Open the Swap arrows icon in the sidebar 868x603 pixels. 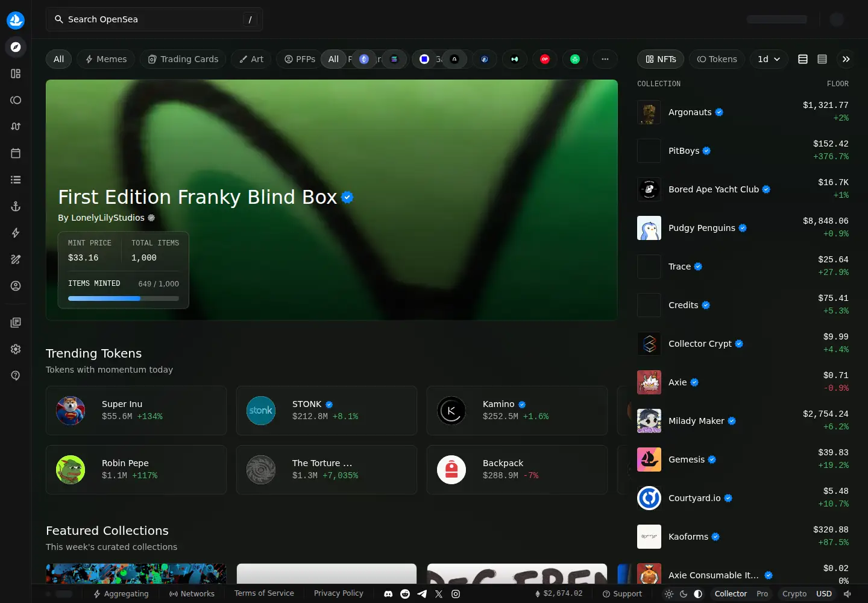tap(16, 127)
